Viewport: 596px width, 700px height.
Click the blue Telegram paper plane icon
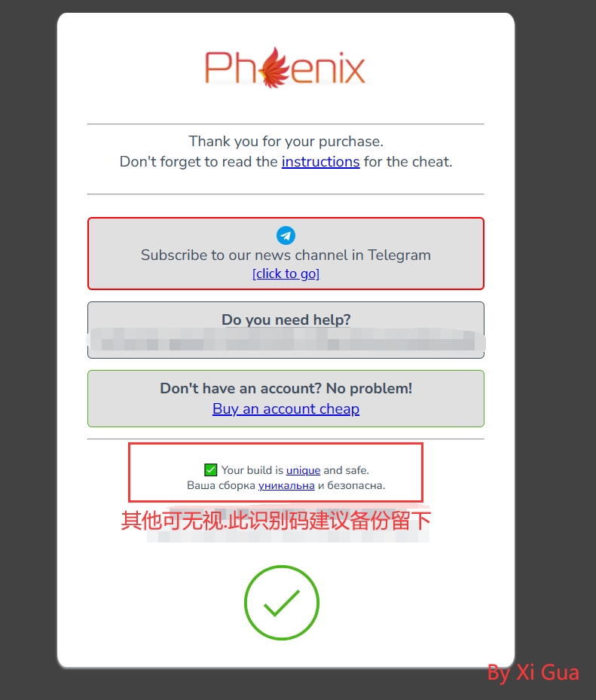(286, 235)
